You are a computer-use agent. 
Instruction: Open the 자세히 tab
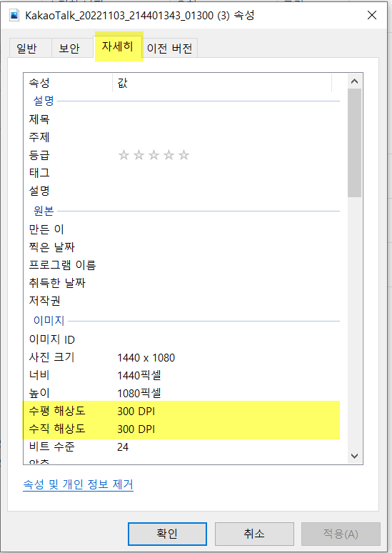pyautogui.click(x=118, y=46)
